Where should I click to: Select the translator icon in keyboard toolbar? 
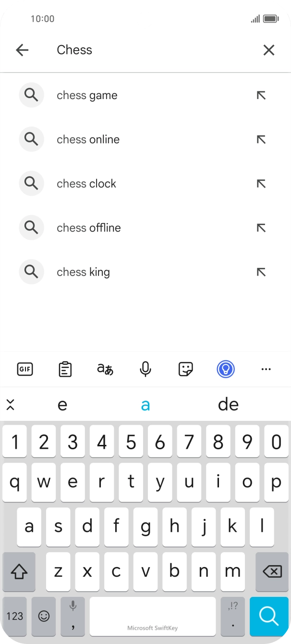105,369
